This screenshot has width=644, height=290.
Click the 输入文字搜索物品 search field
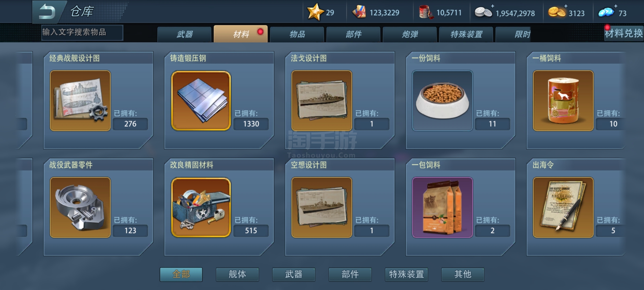coord(82,32)
